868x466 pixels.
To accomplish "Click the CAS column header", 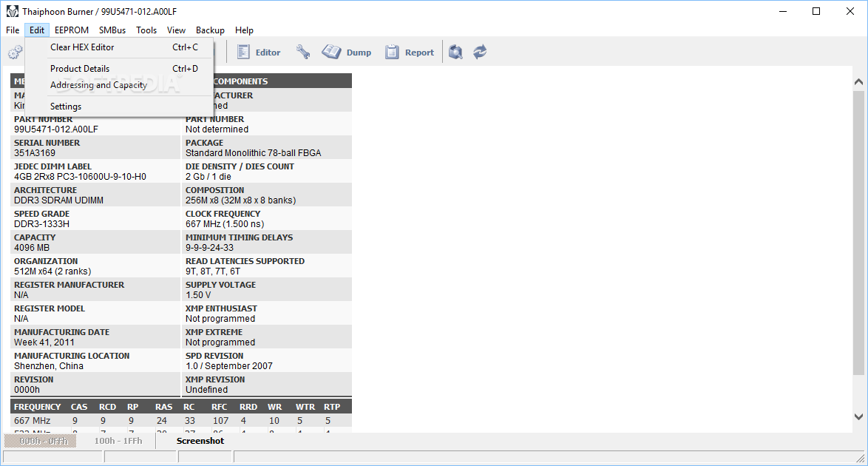I will [79, 407].
